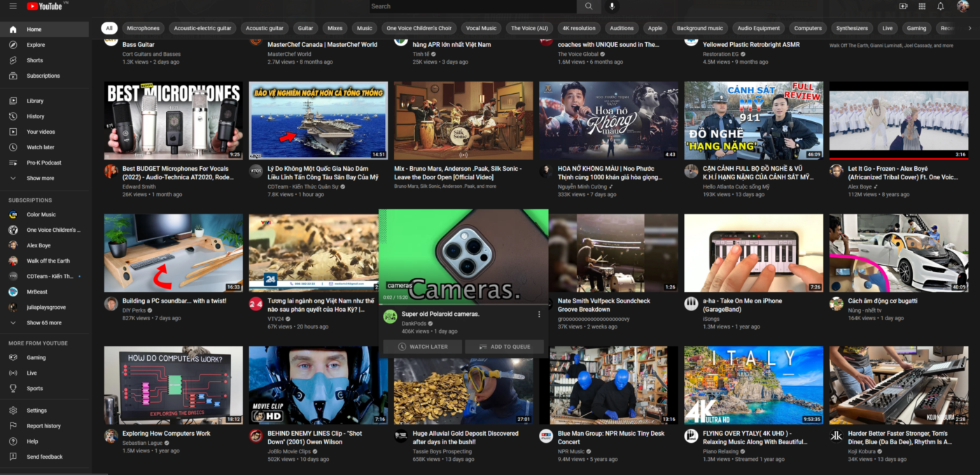Select the Acoustic-electric guitar chip
Image resolution: width=980 pixels, height=475 pixels.
point(202,29)
